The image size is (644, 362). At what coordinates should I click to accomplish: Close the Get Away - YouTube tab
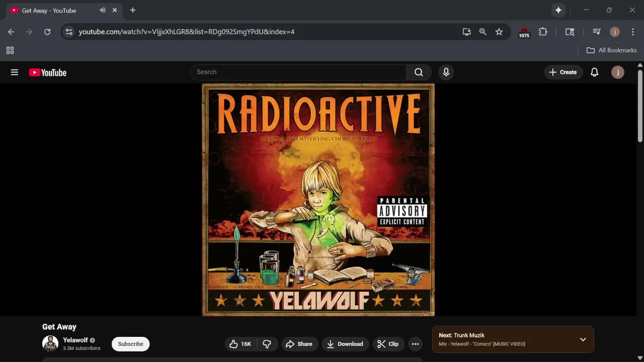pos(115,10)
